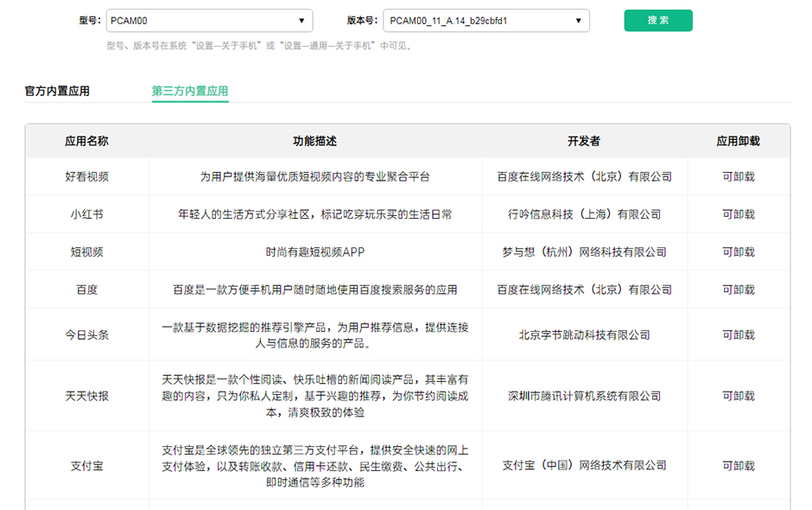The height and width of the screenshot is (510, 812).
Task: Click the hint text about 设置—关于手机
Action: click(259, 46)
